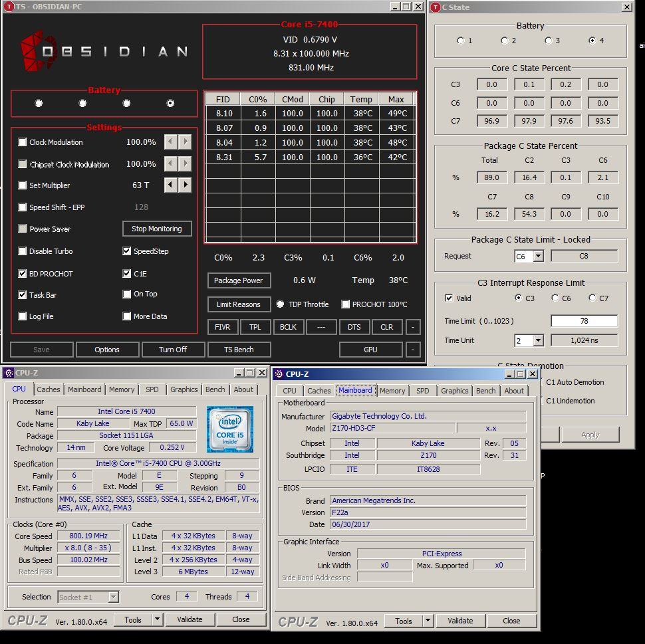Click the FID column header

pos(223,99)
